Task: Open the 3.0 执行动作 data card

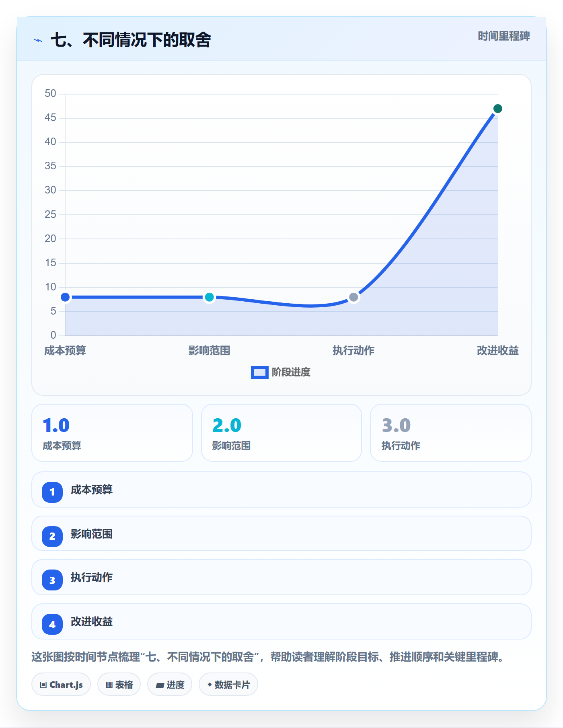Action: (451, 433)
